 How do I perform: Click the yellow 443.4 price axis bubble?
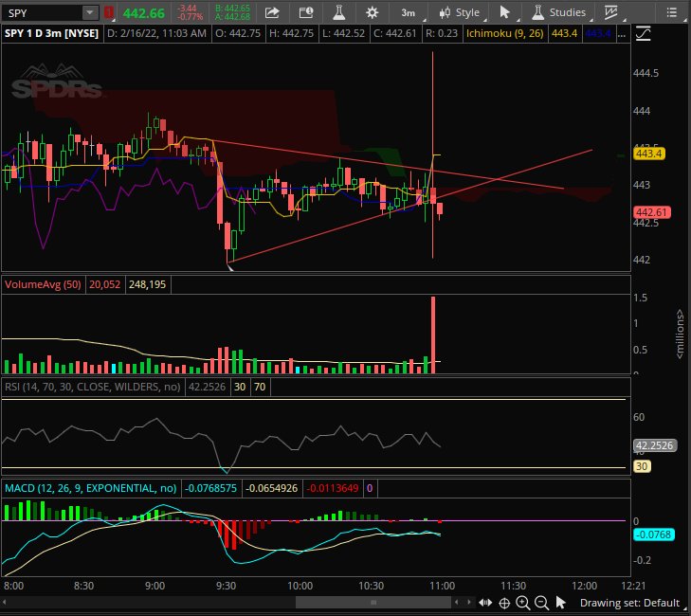(648, 154)
